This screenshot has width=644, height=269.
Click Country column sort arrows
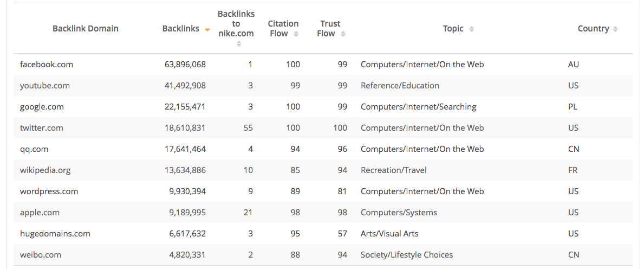[615, 29]
